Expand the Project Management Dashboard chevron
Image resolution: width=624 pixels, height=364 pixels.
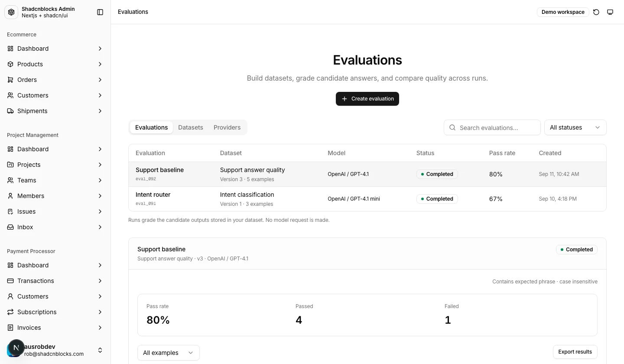pyautogui.click(x=100, y=149)
